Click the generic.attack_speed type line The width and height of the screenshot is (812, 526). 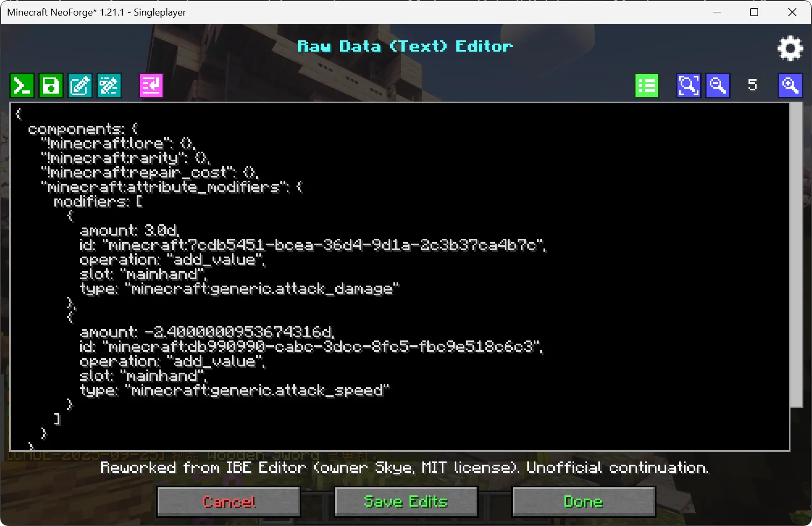click(x=234, y=390)
